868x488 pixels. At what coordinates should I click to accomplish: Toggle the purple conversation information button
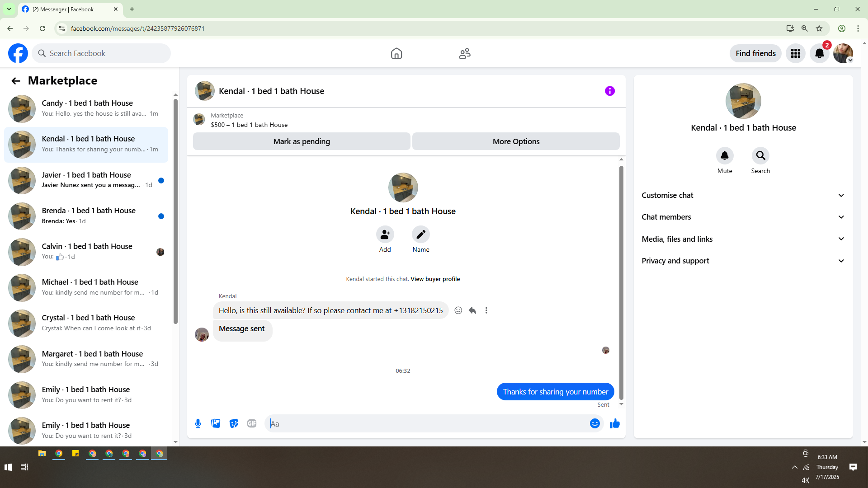(x=609, y=91)
